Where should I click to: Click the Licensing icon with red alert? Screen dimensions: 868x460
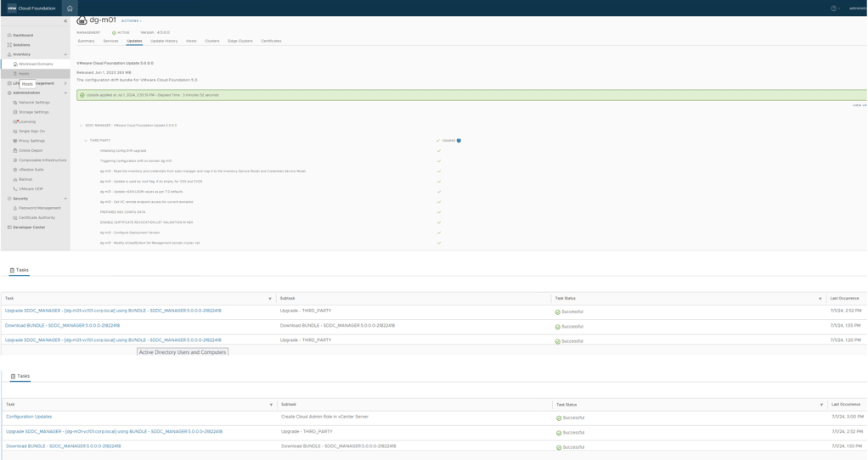pyautogui.click(x=15, y=122)
